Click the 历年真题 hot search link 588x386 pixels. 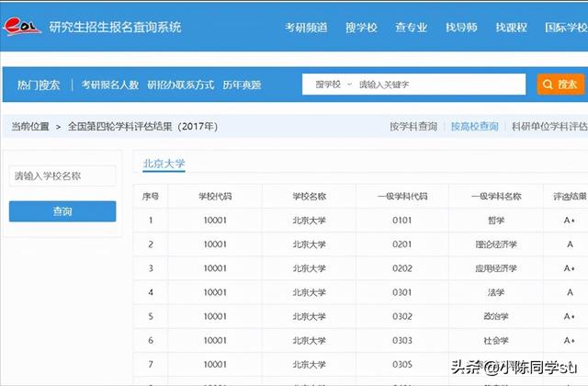tap(242, 85)
